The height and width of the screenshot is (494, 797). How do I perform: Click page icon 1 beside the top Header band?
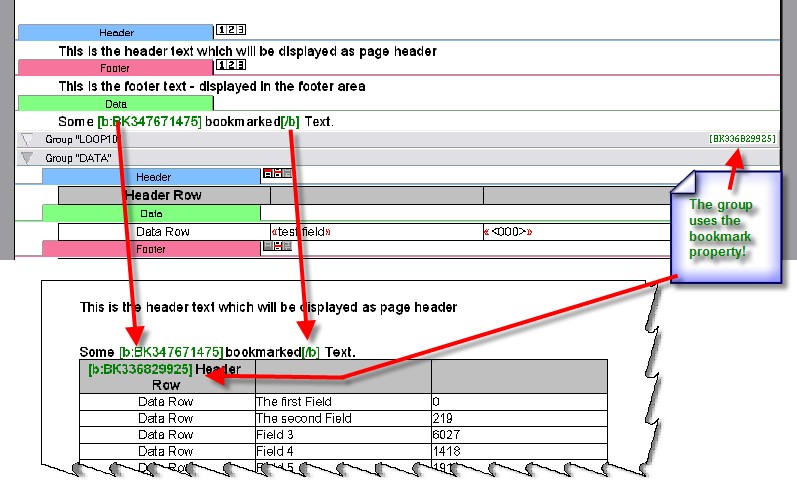221,31
